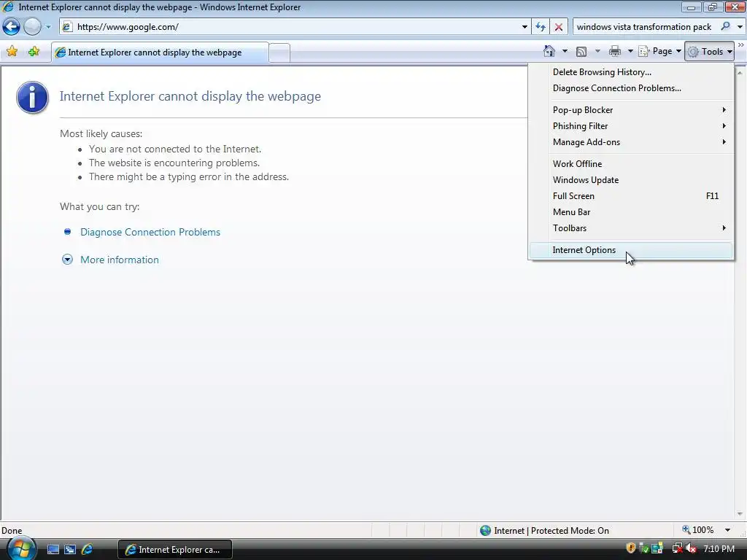Image resolution: width=747 pixels, height=560 pixels.
Task: Open the Favorites Center star icon
Action: pos(12,52)
